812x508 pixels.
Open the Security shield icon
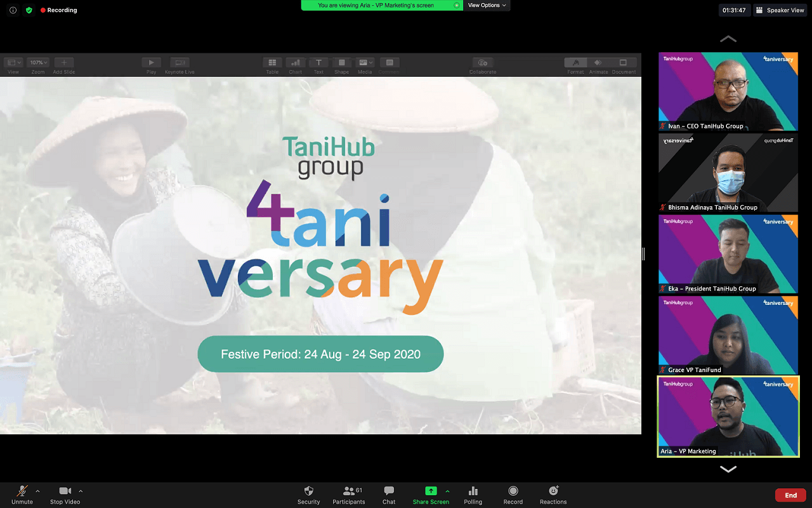(x=308, y=491)
